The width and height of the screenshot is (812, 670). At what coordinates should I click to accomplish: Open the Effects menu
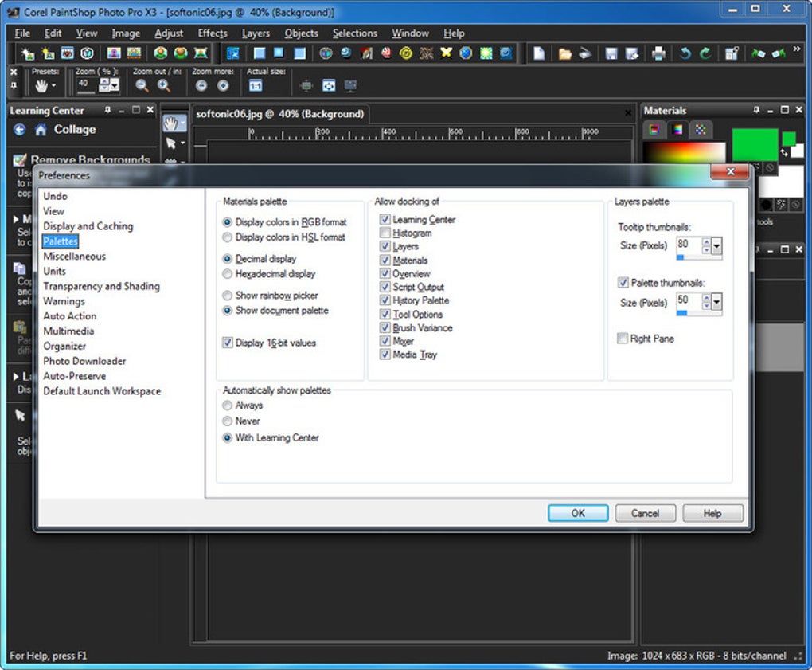coord(213,33)
